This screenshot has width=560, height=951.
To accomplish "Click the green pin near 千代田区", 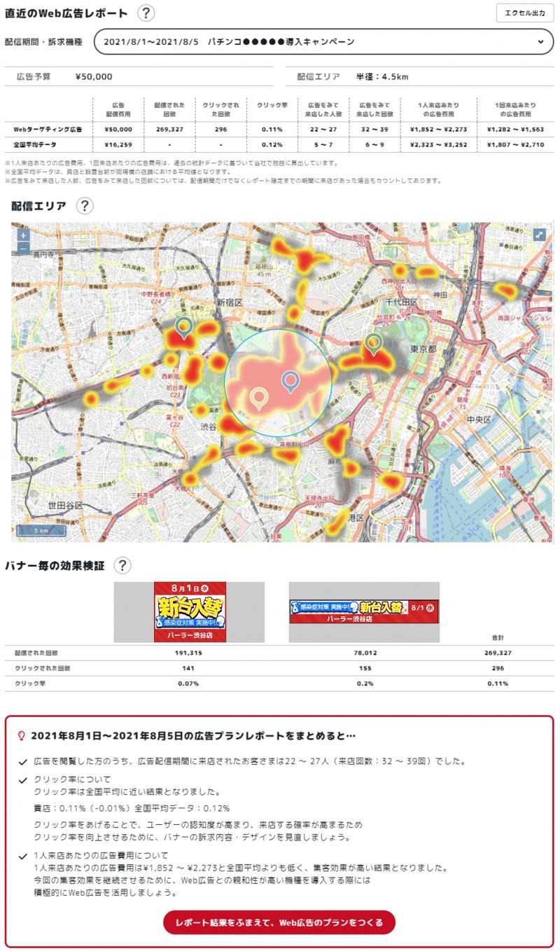I will pyautogui.click(x=374, y=342).
